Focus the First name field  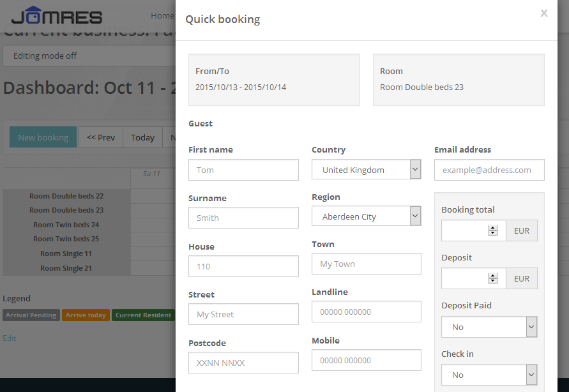click(243, 170)
